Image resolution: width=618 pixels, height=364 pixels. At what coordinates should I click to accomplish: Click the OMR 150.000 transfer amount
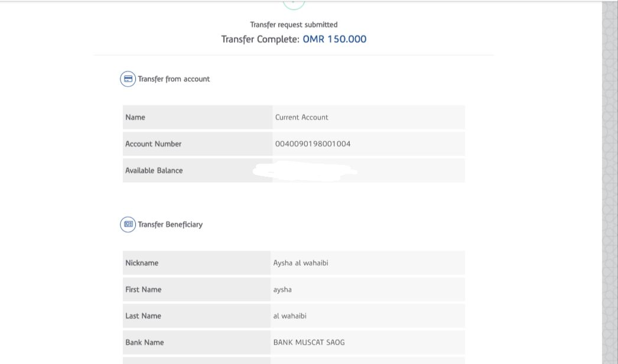click(334, 40)
